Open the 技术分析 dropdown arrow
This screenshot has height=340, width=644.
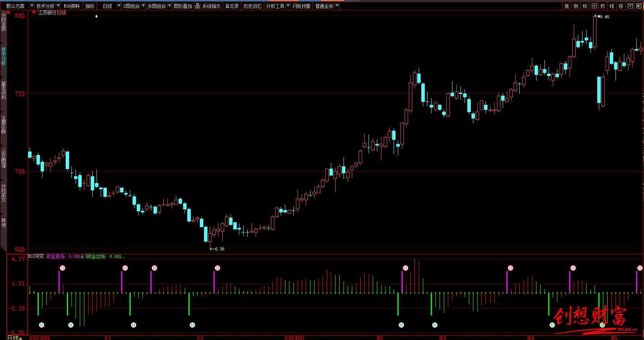pos(58,6)
